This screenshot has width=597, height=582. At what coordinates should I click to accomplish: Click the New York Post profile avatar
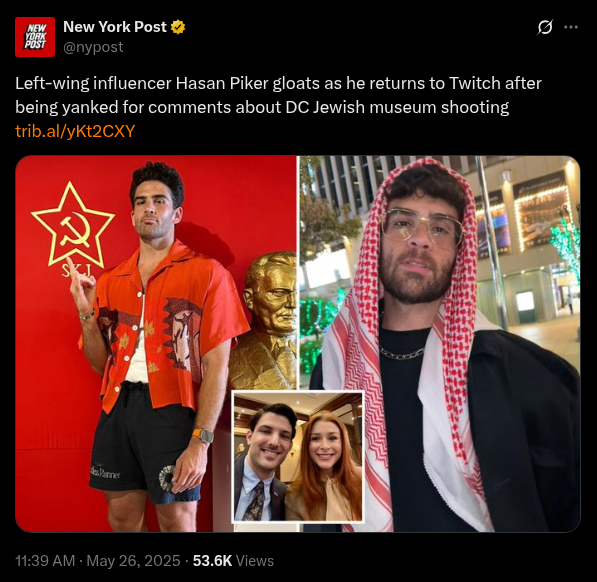click(x=35, y=37)
